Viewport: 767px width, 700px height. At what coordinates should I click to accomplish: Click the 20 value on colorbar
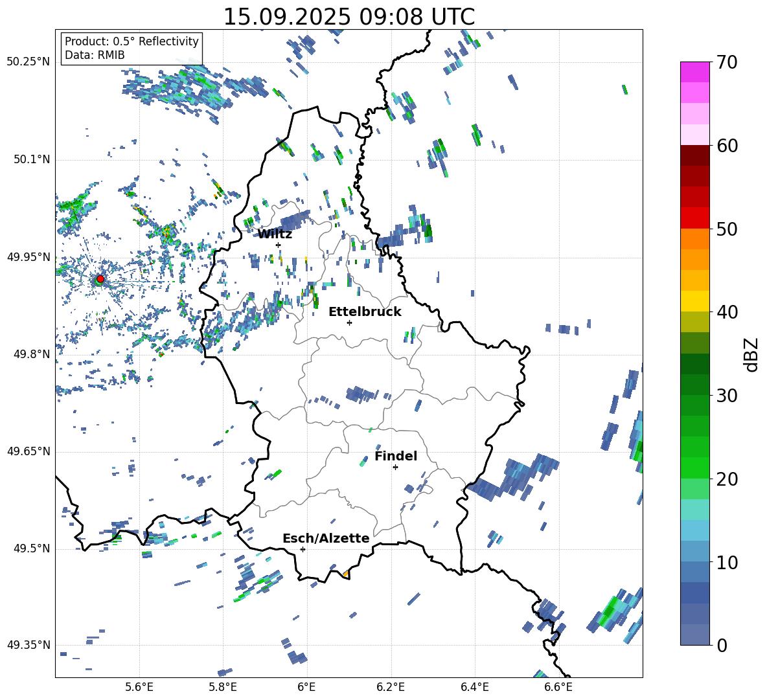tap(727, 479)
